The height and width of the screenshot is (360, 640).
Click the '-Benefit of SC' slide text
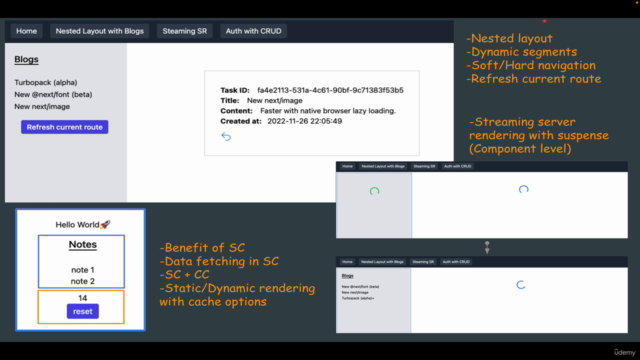click(x=202, y=248)
